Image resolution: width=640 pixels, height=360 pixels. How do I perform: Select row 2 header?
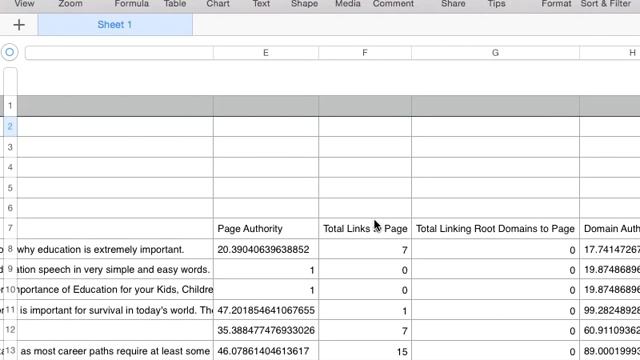10,127
